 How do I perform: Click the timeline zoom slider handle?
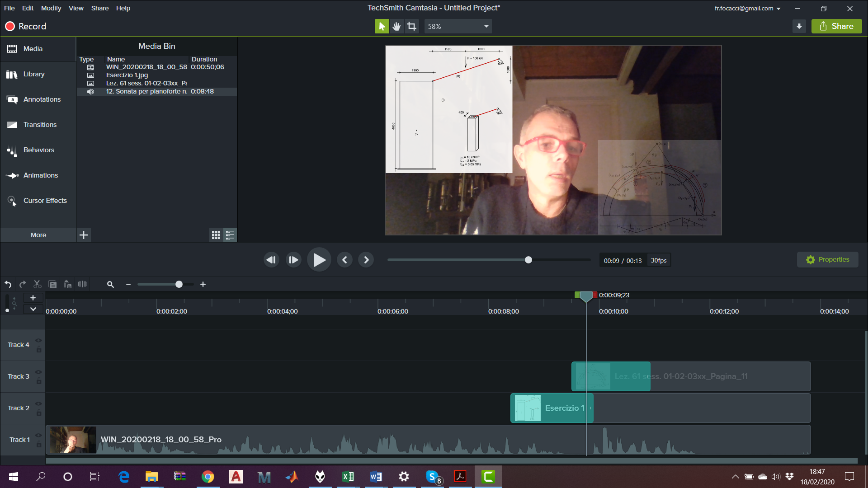tap(179, 284)
